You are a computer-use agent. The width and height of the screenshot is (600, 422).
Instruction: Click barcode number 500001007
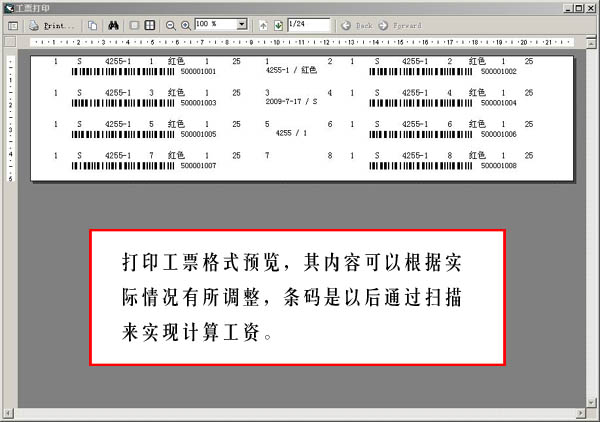(x=198, y=166)
